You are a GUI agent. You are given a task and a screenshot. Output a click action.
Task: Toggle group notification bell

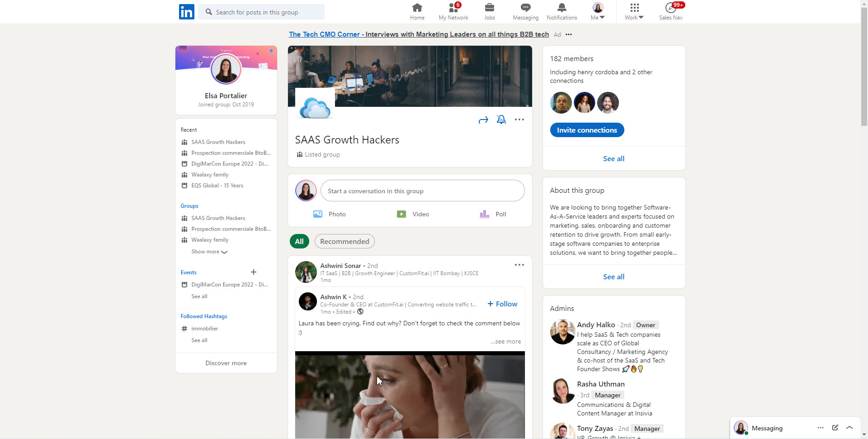click(501, 119)
